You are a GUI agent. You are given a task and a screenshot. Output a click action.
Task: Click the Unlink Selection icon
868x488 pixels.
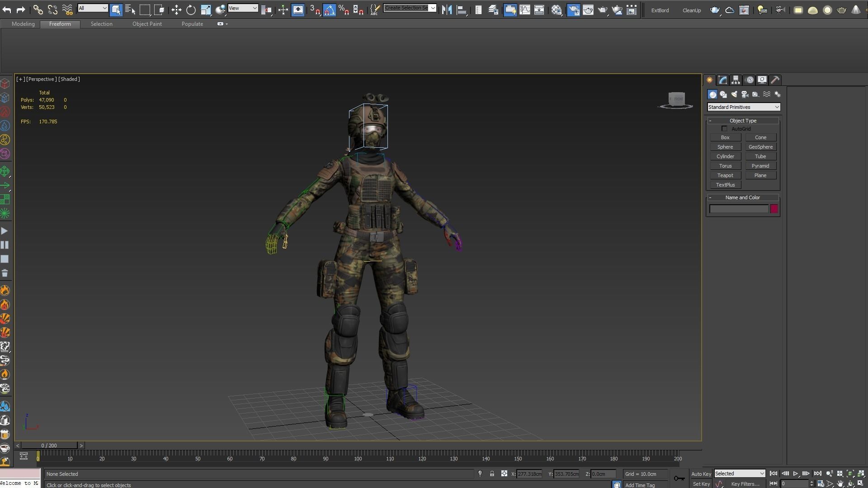coord(52,9)
